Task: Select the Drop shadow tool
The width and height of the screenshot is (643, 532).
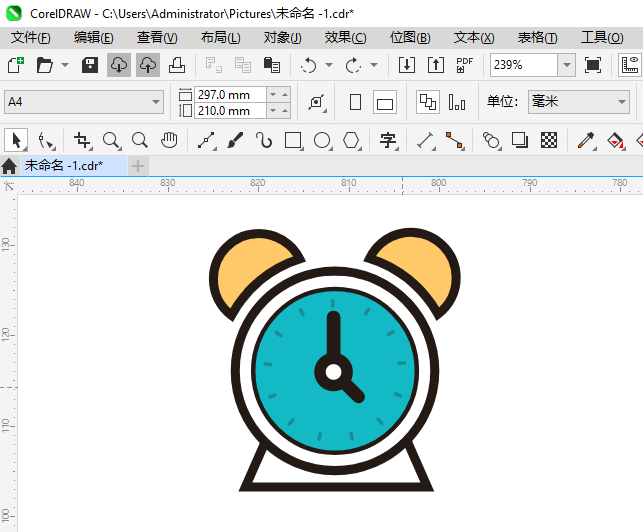Action: click(520, 140)
